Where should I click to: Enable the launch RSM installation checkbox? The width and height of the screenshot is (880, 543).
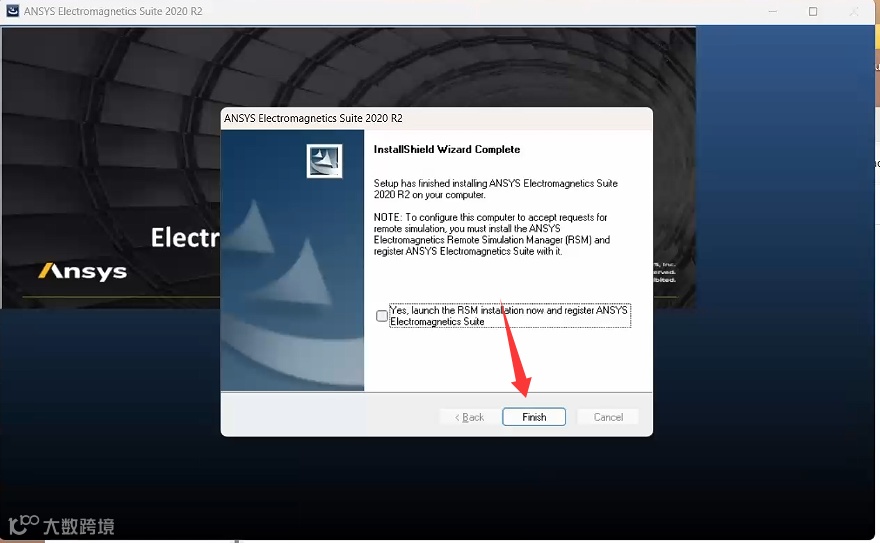[382, 316]
